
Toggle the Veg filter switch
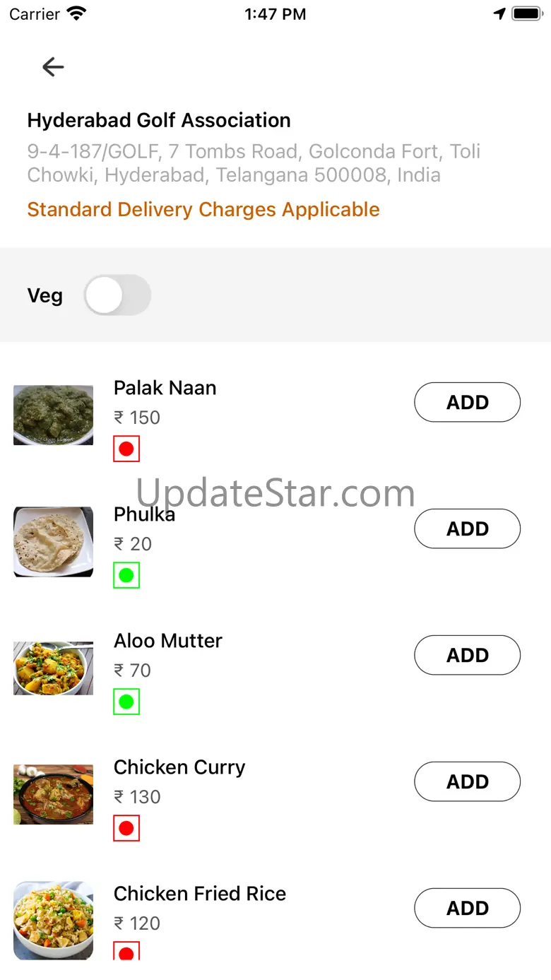click(117, 295)
